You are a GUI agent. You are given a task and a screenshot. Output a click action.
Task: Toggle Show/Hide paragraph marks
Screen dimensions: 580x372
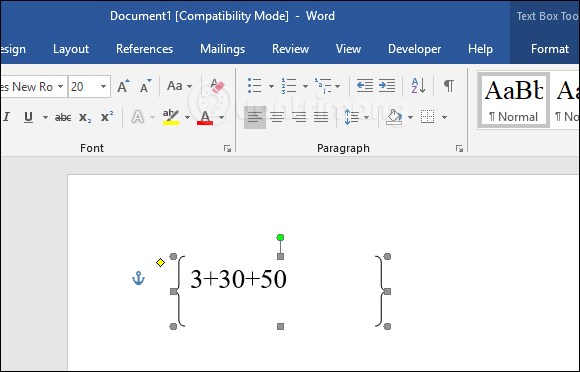(449, 86)
